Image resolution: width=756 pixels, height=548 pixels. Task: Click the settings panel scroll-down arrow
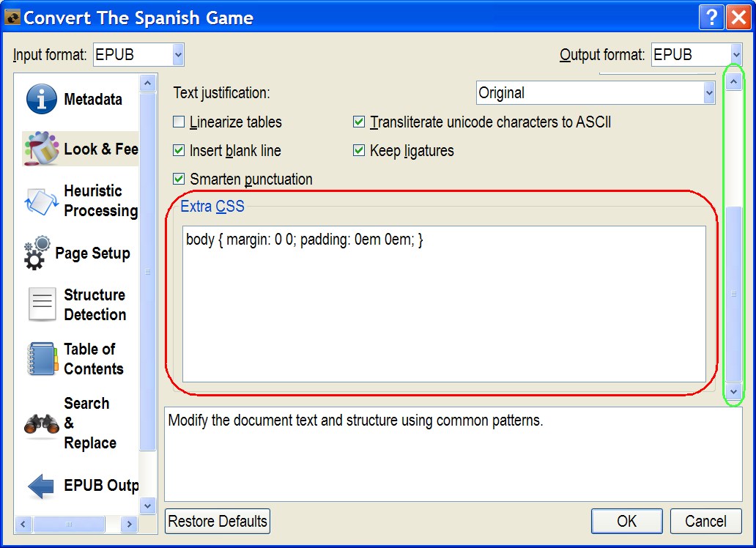click(x=733, y=392)
